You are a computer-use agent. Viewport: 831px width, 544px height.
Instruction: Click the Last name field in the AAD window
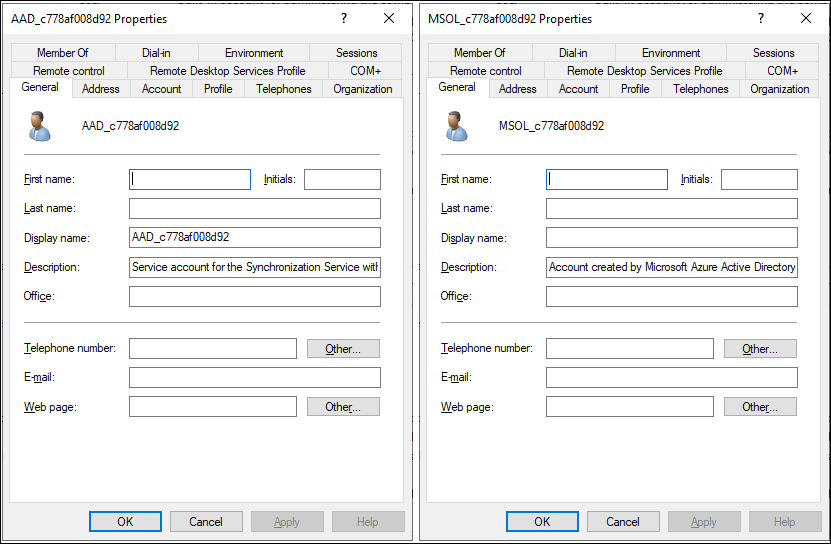(x=255, y=208)
